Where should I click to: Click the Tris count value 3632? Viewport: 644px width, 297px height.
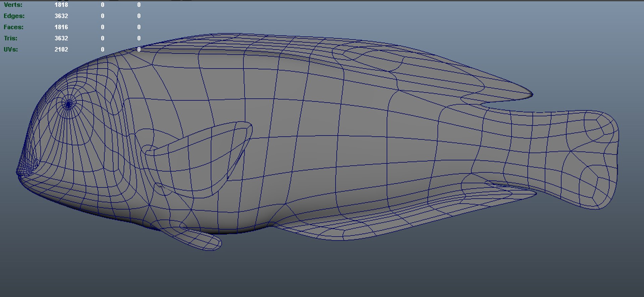[x=61, y=38]
